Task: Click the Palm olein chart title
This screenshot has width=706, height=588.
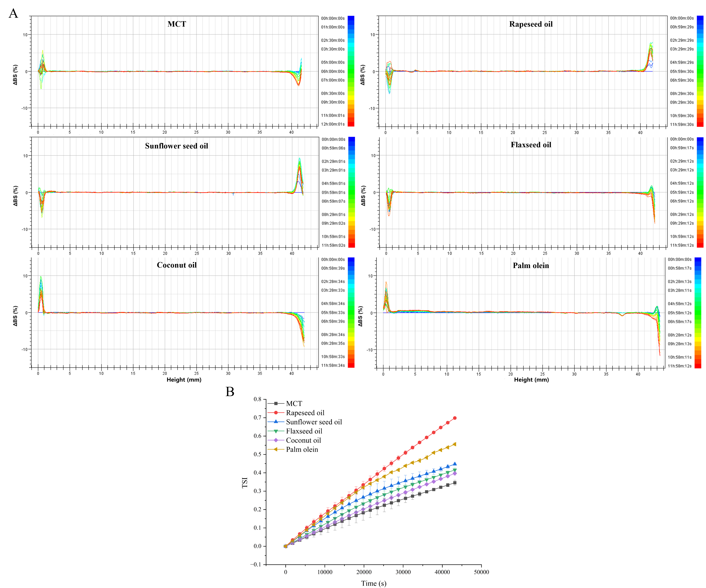Action: 531,266
